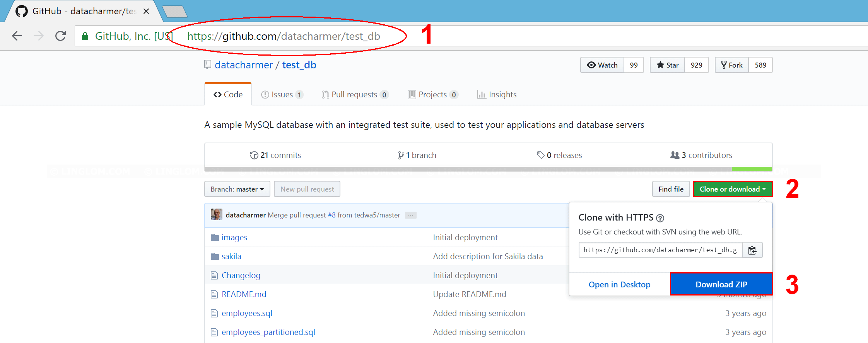Open the Changelog file

pyautogui.click(x=241, y=275)
